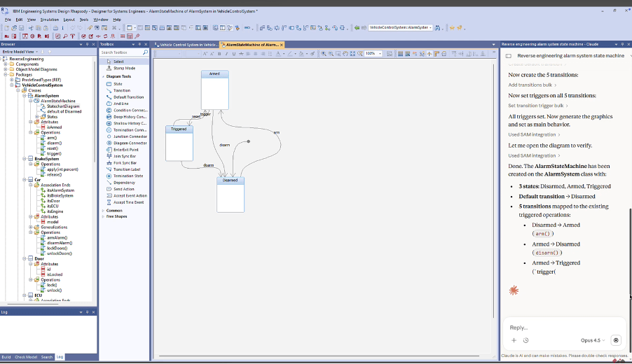The height and width of the screenshot is (364, 632).
Task: Open the Opus 4.5 model selector
Action: pos(593,340)
